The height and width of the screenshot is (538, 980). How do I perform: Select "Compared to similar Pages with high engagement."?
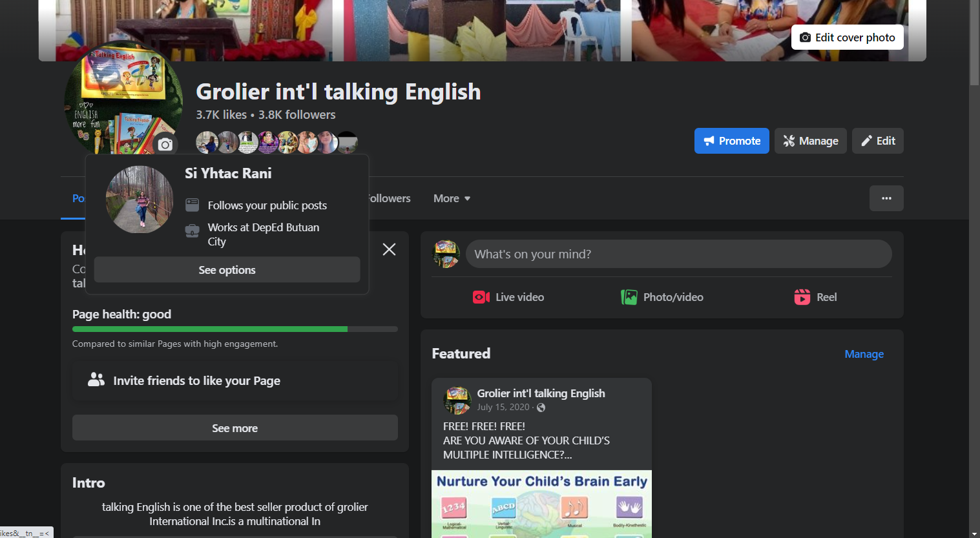[x=175, y=344]
